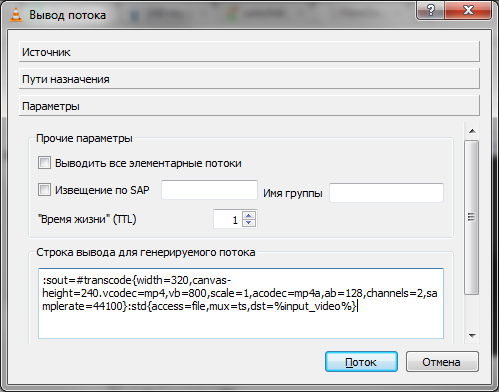
Task: Click the Строка вывода для генерируемого потока label
Action: coord(146,252)
